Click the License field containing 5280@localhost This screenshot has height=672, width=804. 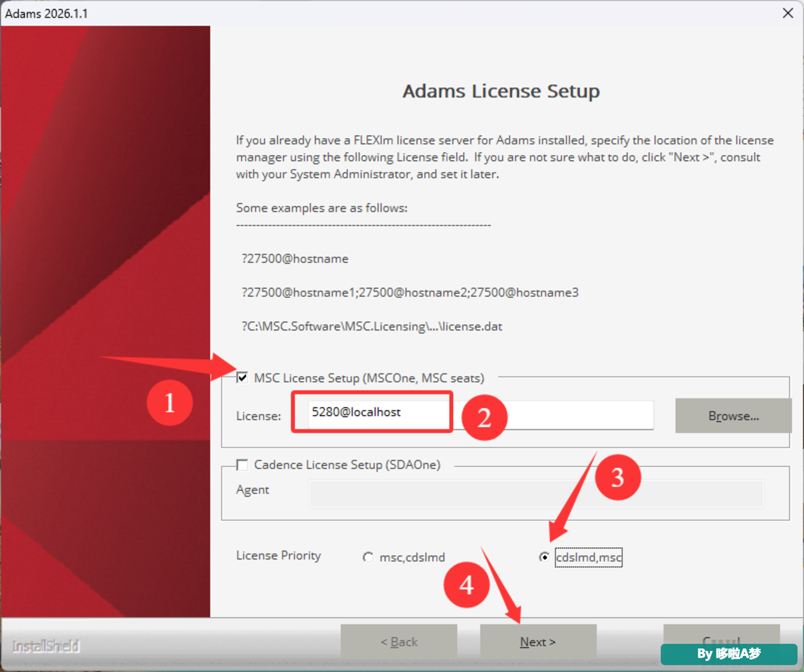[481, 414]
